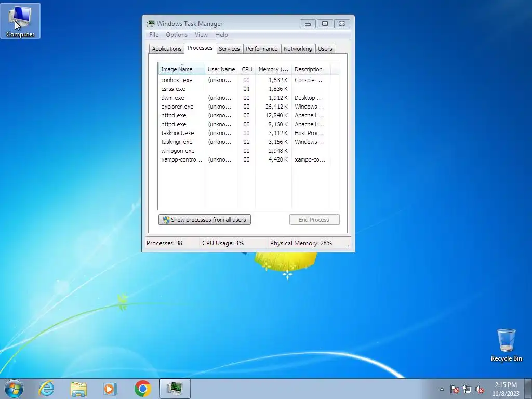Switch to the Applications tab
Viewport: 532px width, 399px height.
pos(167,49)
